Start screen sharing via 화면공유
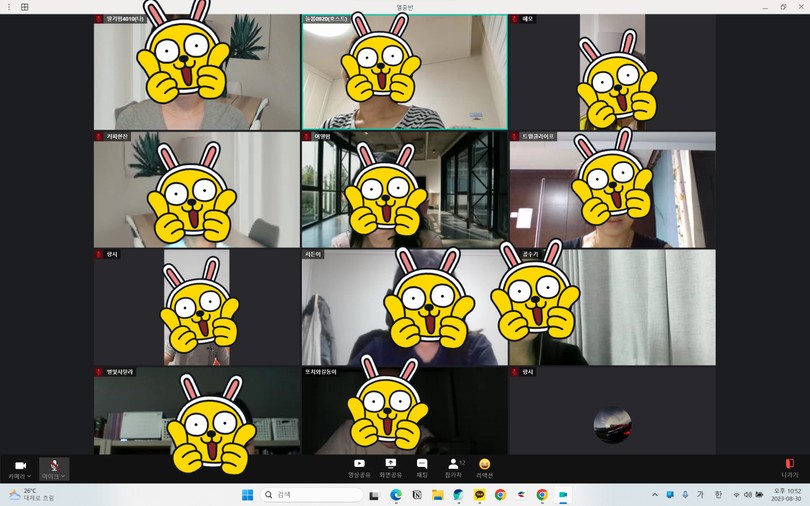810x506 pixels. tap(391, 468)
